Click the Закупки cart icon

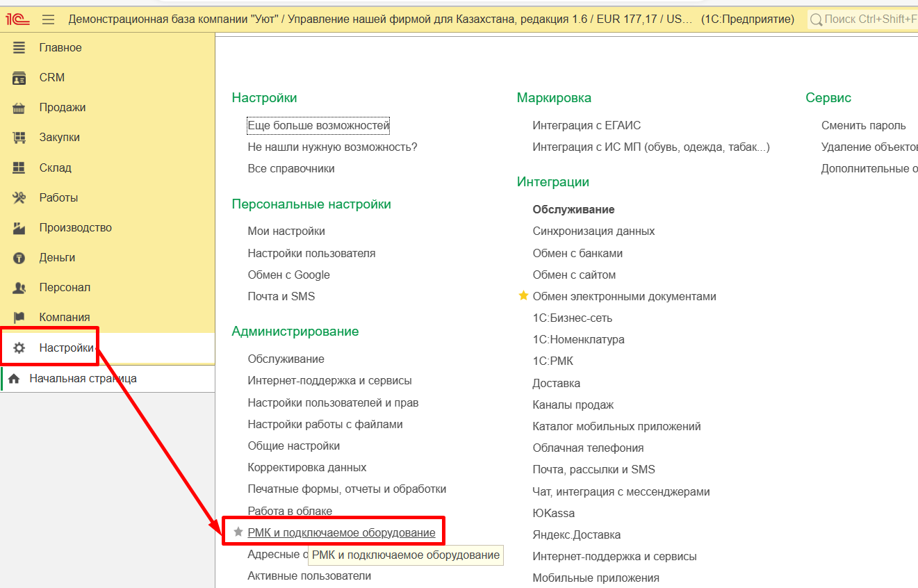[19, 138]
